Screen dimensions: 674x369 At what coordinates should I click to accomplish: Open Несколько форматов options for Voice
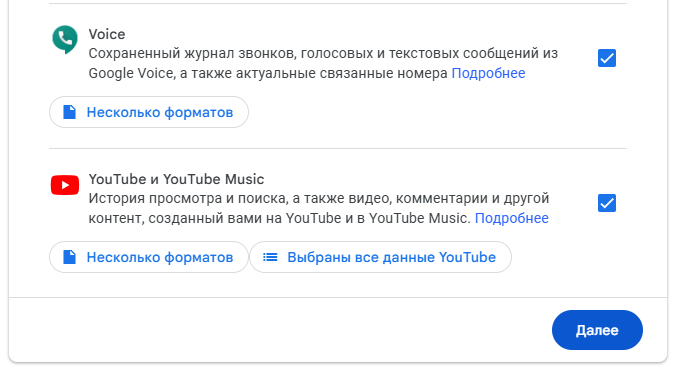tap(149, 112)
